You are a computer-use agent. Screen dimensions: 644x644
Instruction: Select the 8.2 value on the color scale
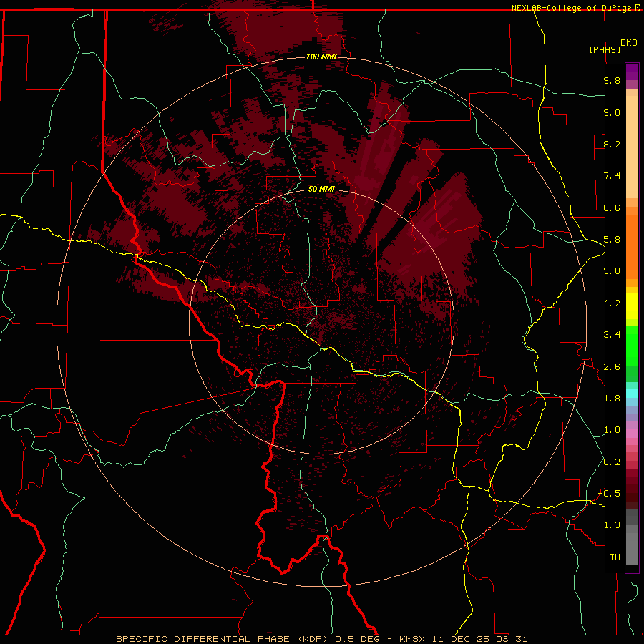click(x=612, y=144)
